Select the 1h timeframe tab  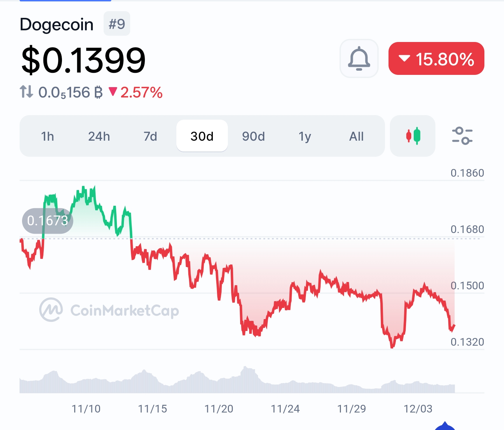(x=48, y=136)
